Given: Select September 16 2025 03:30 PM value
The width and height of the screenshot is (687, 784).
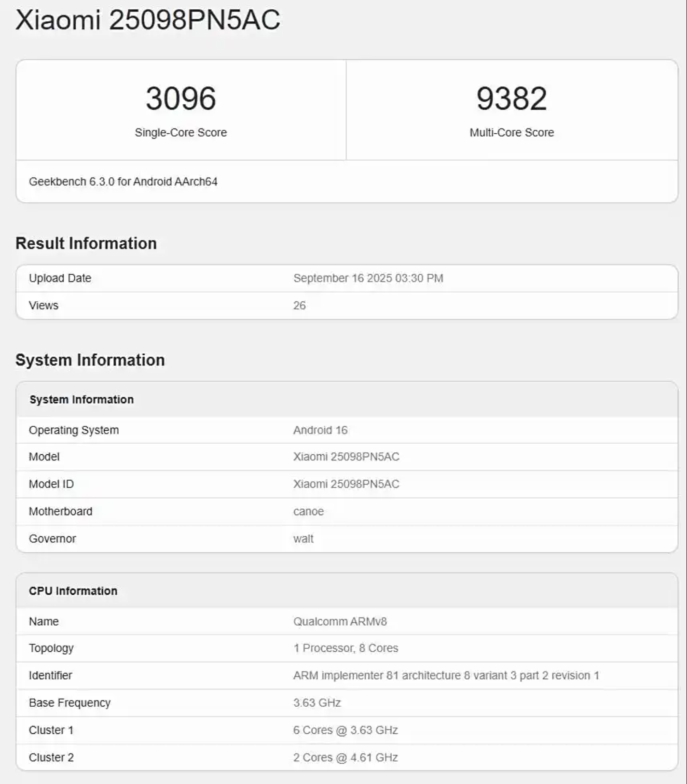Looking at the screenshot, I should 368,278.
